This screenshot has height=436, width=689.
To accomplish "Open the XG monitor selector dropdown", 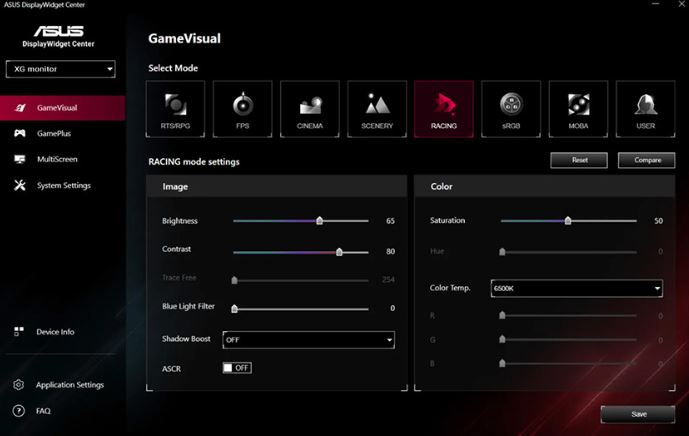I will click(x=62, y=69).
